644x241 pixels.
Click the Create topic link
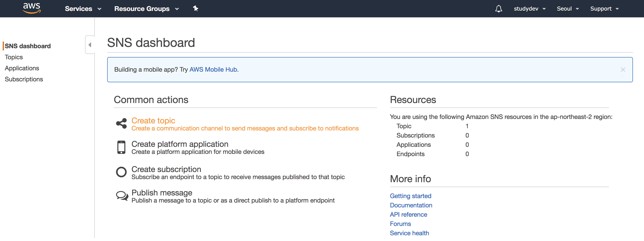pyautogui.click(x=153, y=121)
